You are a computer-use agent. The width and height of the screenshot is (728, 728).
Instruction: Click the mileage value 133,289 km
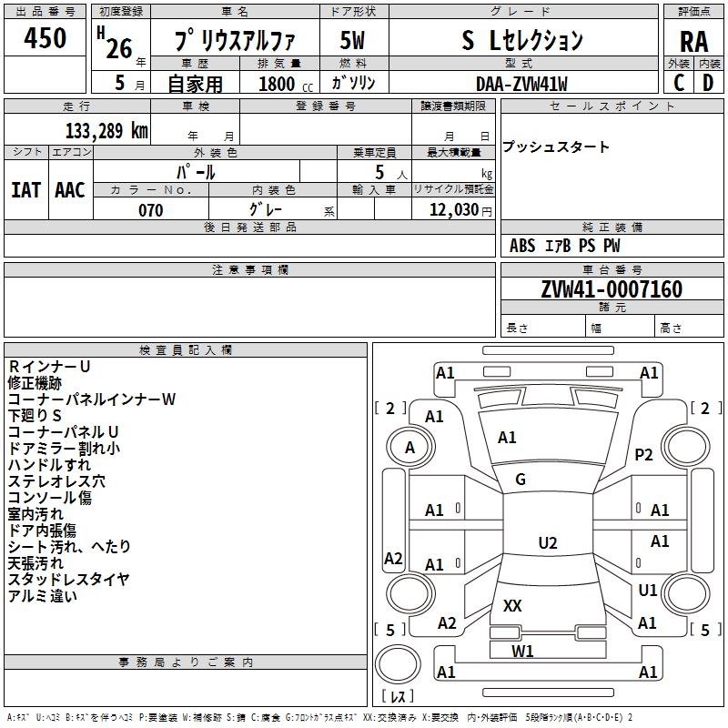(x=106, y=131)
